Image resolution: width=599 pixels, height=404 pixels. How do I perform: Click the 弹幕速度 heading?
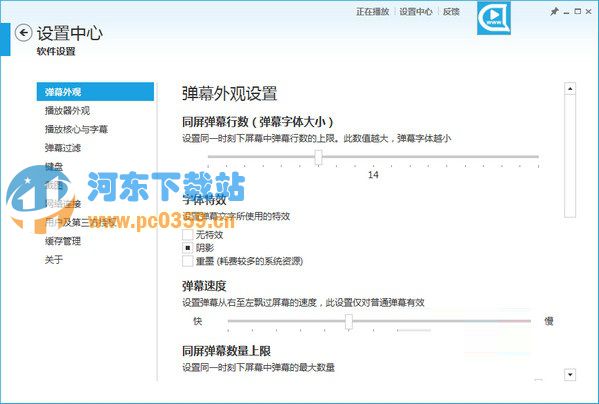pos(204,286)
